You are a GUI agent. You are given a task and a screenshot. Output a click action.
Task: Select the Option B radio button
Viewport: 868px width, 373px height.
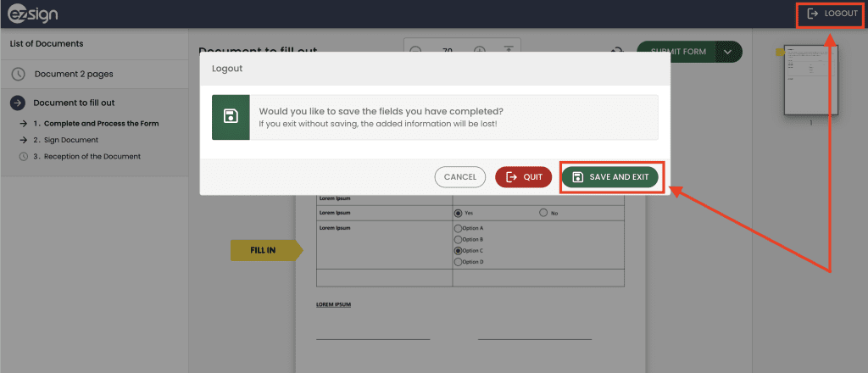click(459, 240)
